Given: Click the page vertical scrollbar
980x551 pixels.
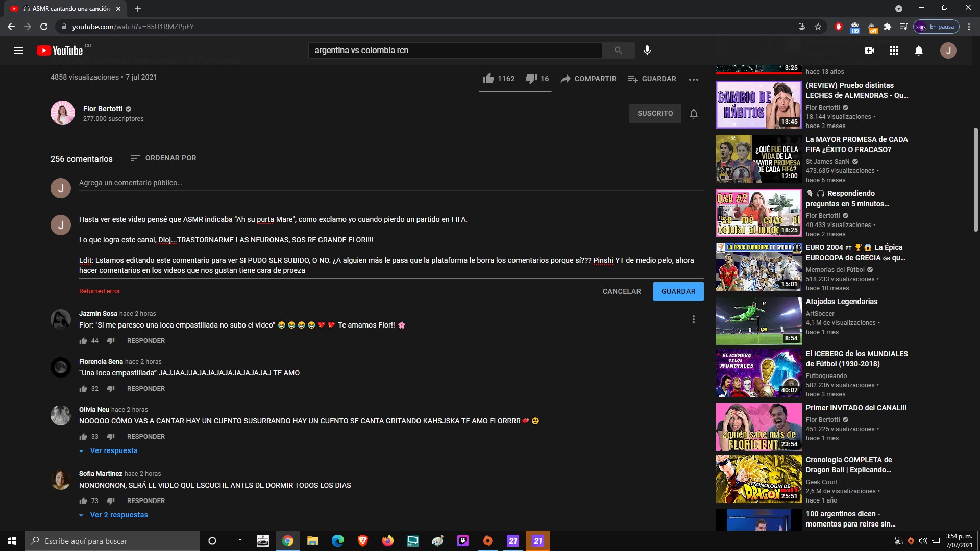Looking at the screenshot, I should (975, 179).
